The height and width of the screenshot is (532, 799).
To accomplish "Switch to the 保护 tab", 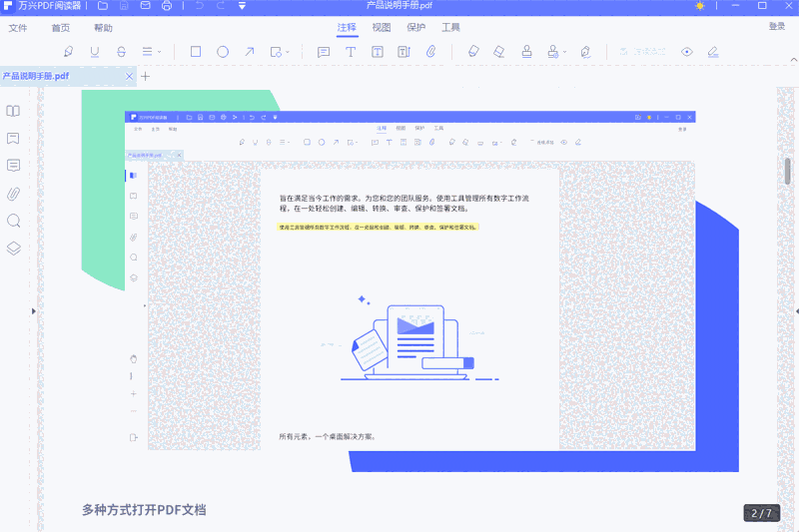I will [x=415, y=28].
